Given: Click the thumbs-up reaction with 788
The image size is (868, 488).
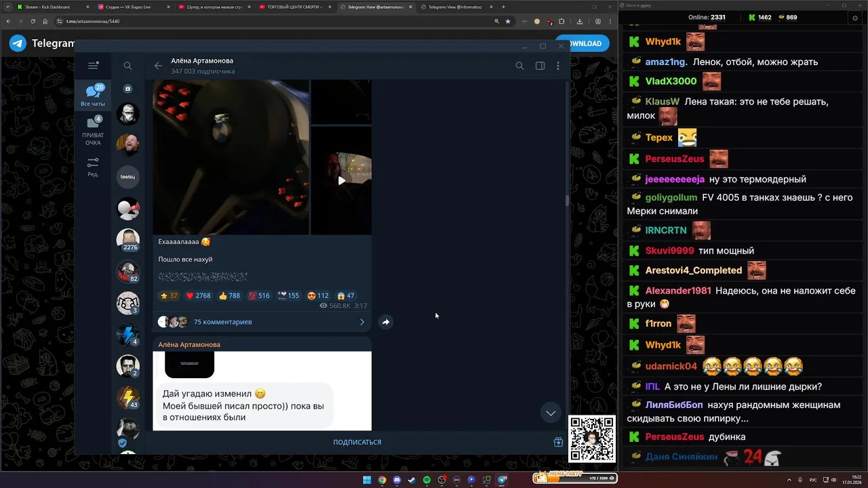Looking at the screenshot, I should pos(229,296).
